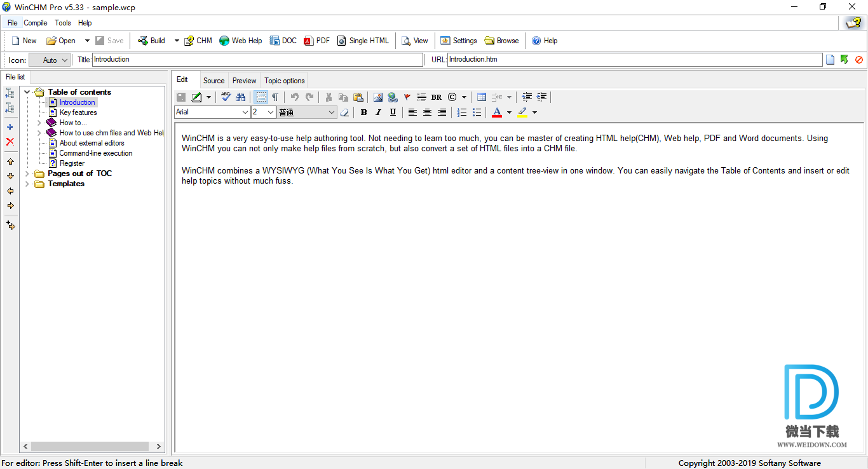Open the Arial font name combo box

point(212,112)
